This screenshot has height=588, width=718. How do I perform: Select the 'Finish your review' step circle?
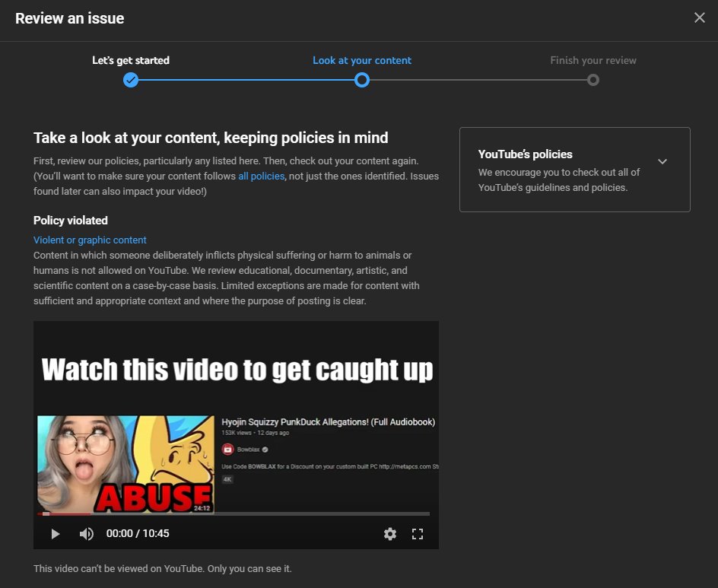(593, 80)
